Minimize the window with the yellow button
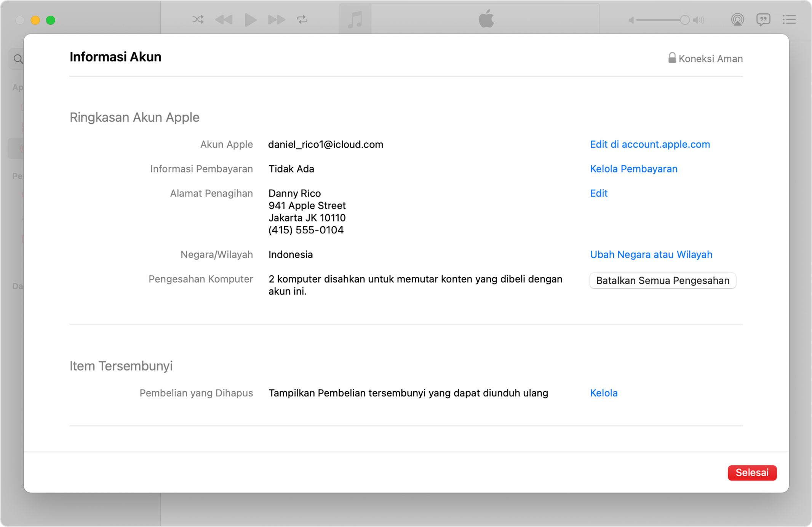The image size is (812, 527). [35, 20]
